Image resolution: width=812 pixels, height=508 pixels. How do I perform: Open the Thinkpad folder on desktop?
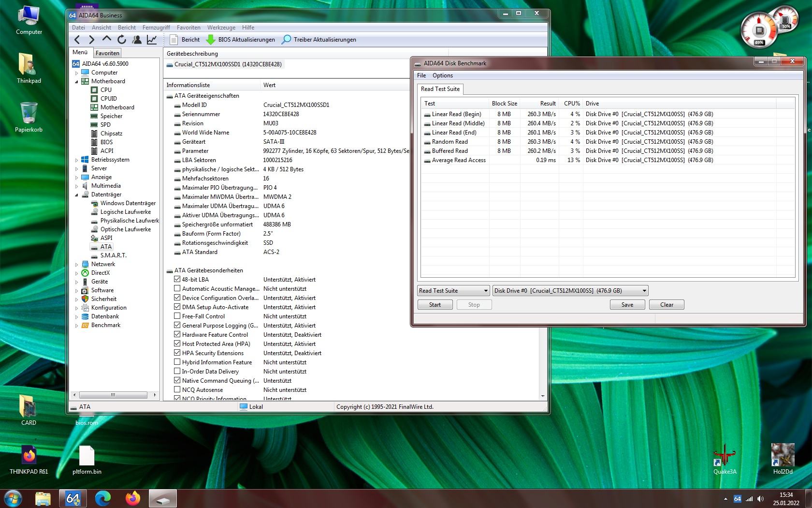tap(29, 68)
